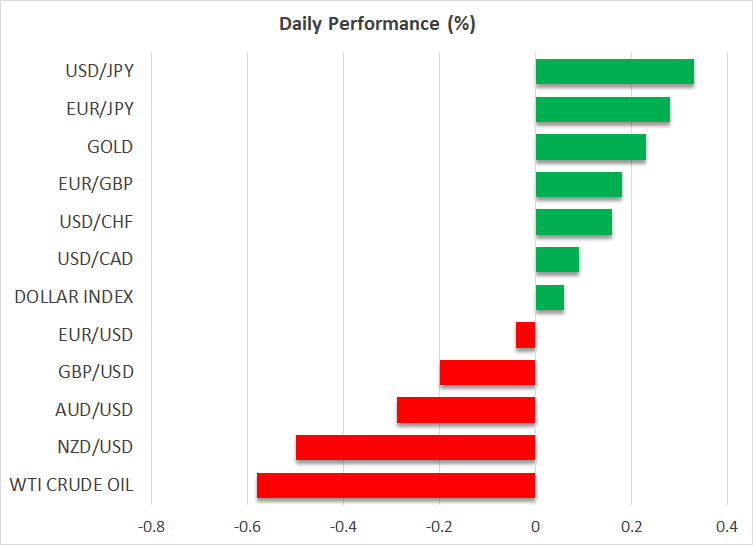
Task: Click the 0.4 axis tick label
Action: [x=726, y=526]
